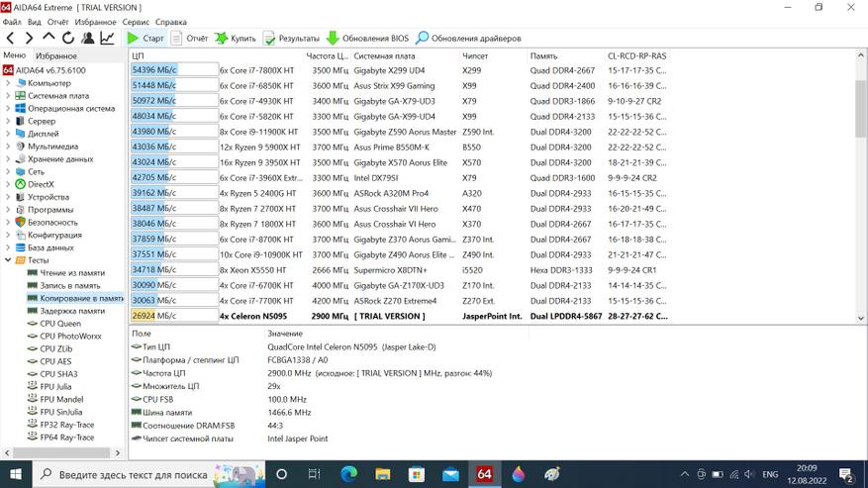
Task: Click the taskbar search field
Action: coord(148,474)
